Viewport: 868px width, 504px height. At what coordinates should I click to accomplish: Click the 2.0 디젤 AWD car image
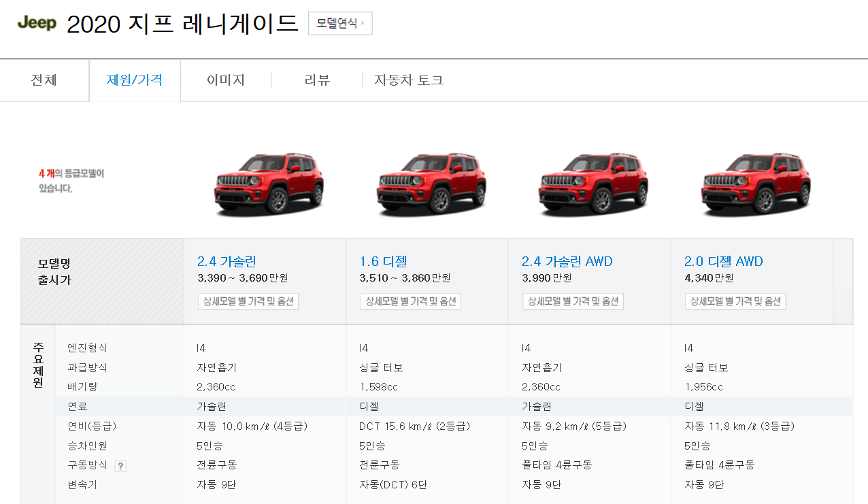(756, 184)
